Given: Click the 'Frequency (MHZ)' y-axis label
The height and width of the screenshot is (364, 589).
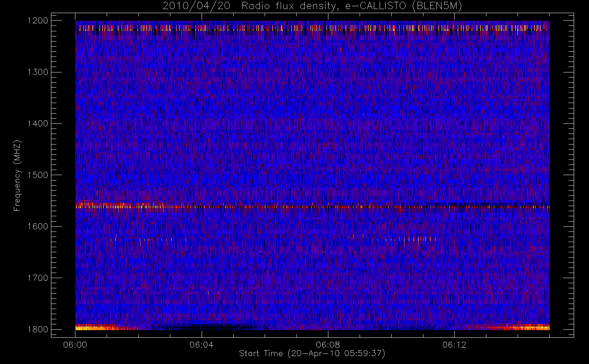Looking at the screenshot, I should (17, 175).
